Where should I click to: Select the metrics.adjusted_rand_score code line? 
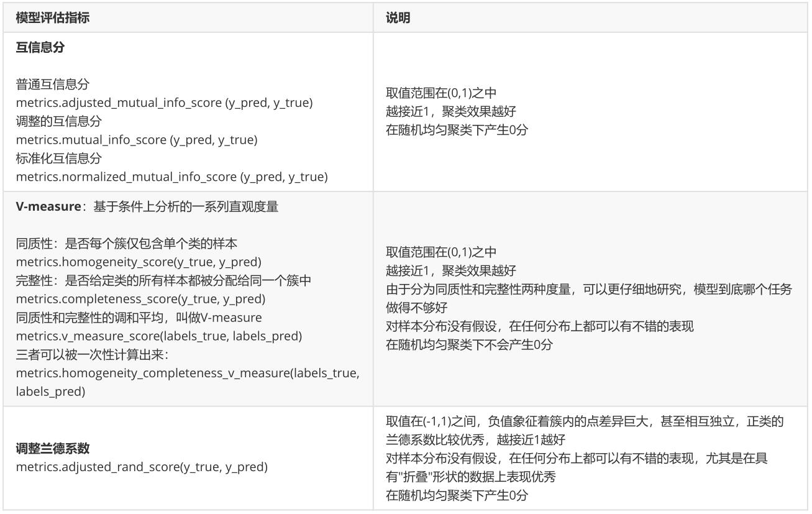(x=142, y=467)
